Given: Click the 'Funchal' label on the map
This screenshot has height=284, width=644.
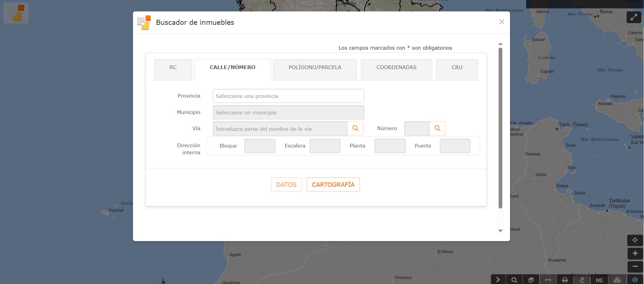Looking at the screenshot, I should pos(116,211).
